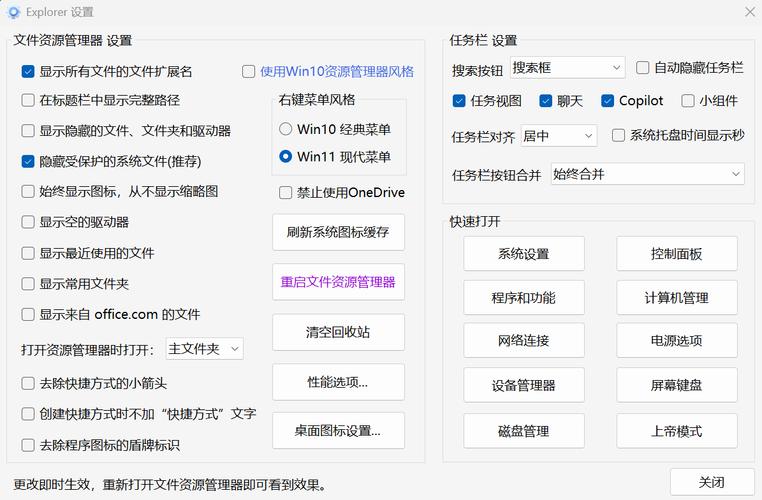Click the 关闭 button at bottom
This screenshot has width=762, height=500.
tap(712, 482)
